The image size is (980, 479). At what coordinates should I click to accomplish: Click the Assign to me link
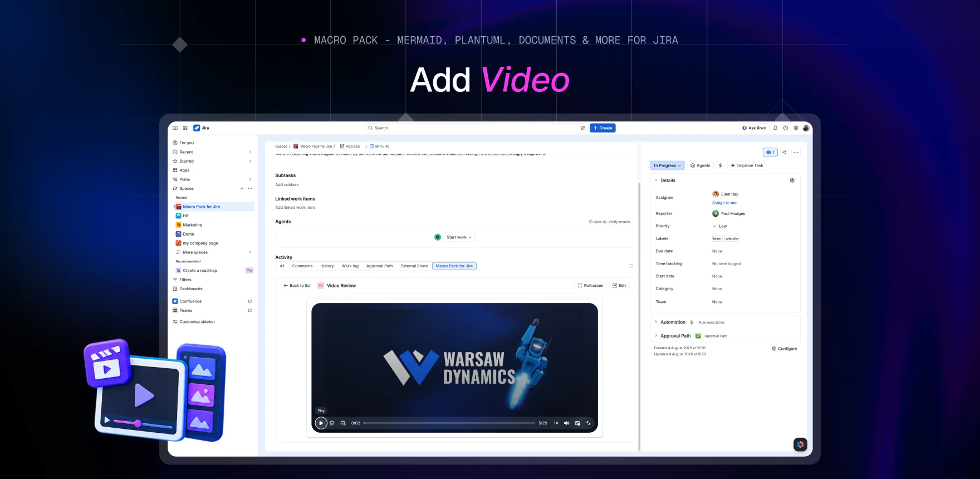724,203
